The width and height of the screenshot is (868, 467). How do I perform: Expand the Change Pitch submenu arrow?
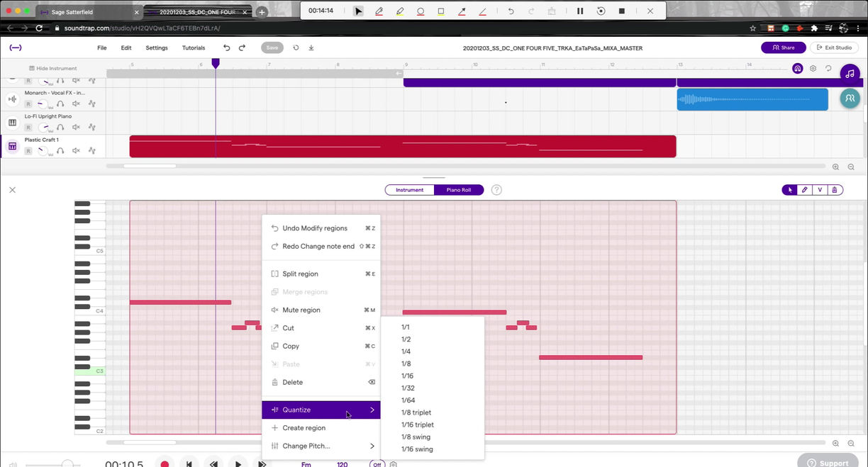[x=372, y=446]
